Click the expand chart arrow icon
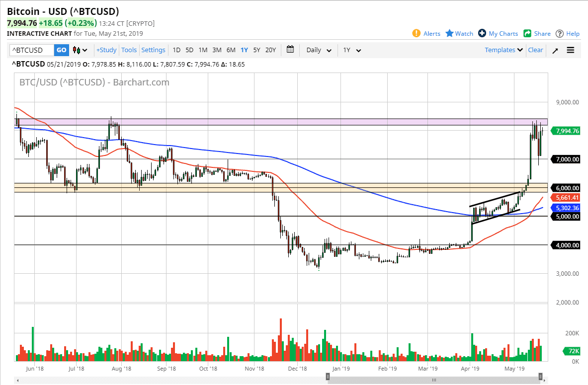 click(555, 50)
